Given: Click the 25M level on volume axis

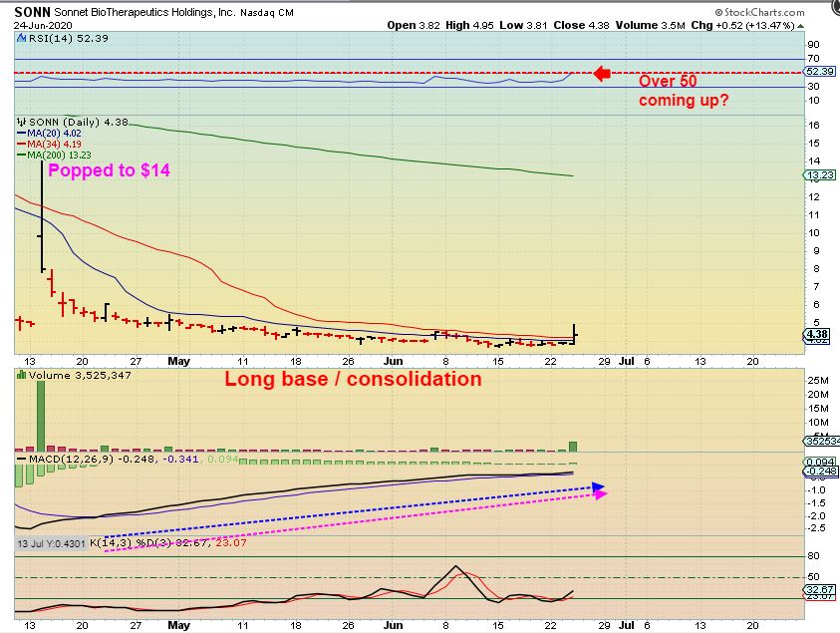Looking at the screenshot, I should (x=818, y=381).
